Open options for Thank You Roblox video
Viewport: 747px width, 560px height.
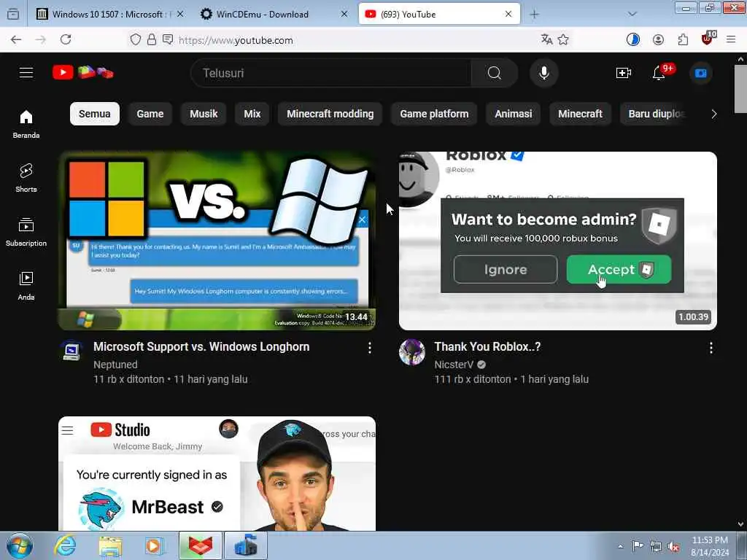click(x=711, y=348)
